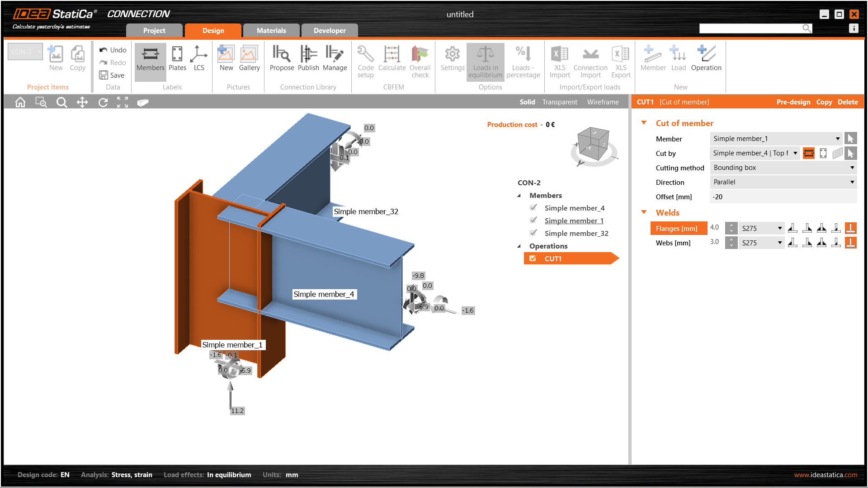Screen dimensions: 868x488
Task: Switch view to Wireframe mode
Action: coord(603,102)
